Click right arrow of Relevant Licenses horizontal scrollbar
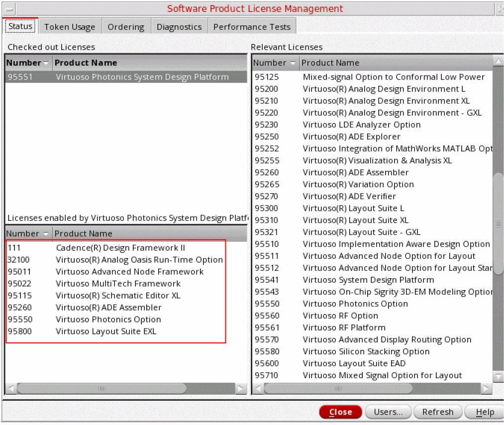 tap(487, 388)
